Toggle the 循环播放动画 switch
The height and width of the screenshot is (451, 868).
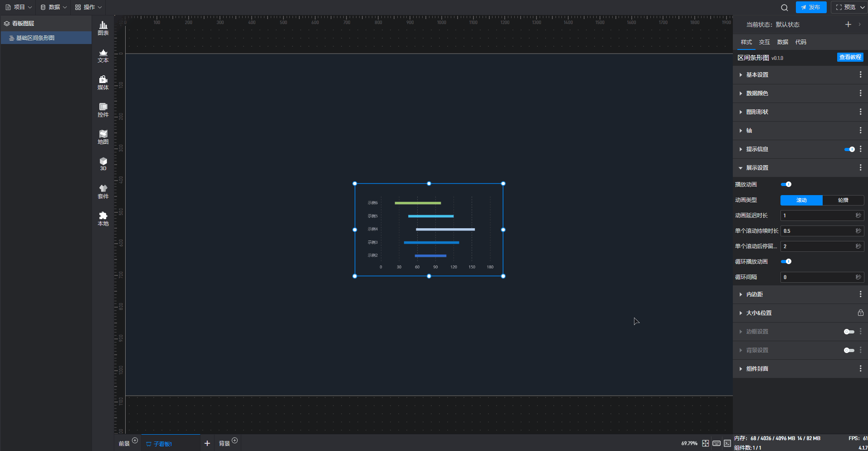pyautogui.click(x=786, y=261)
